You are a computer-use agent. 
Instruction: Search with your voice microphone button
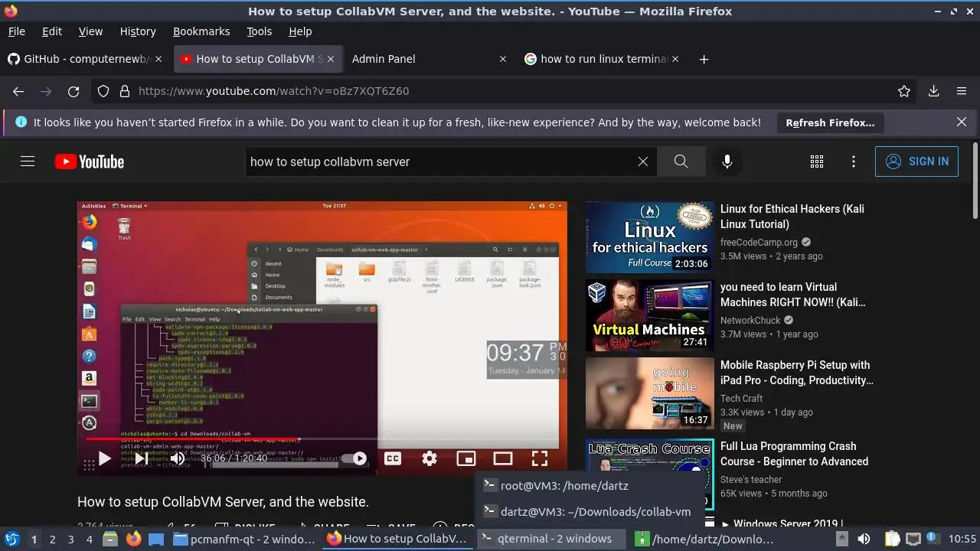(727, 161)
